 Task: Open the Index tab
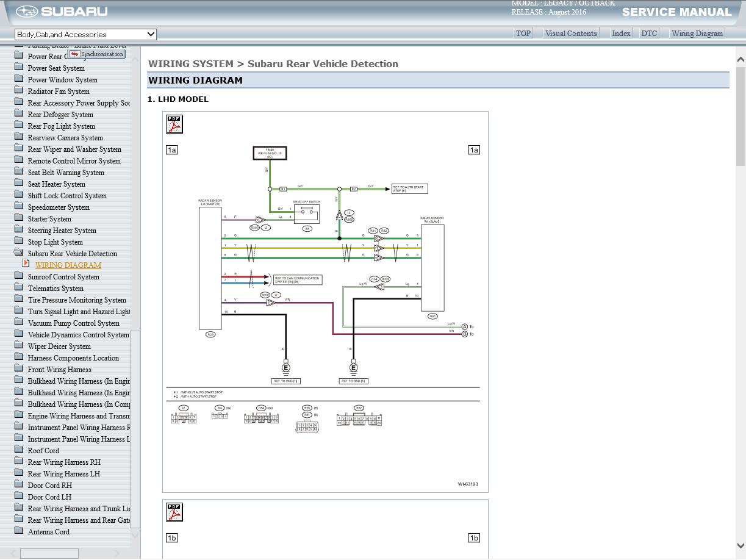coord(621,34)
